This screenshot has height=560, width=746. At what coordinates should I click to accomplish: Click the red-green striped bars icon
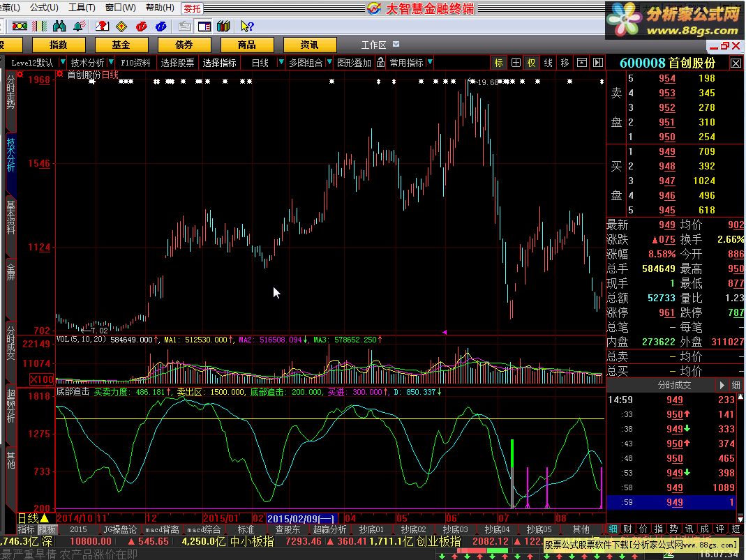coord(40,26)
